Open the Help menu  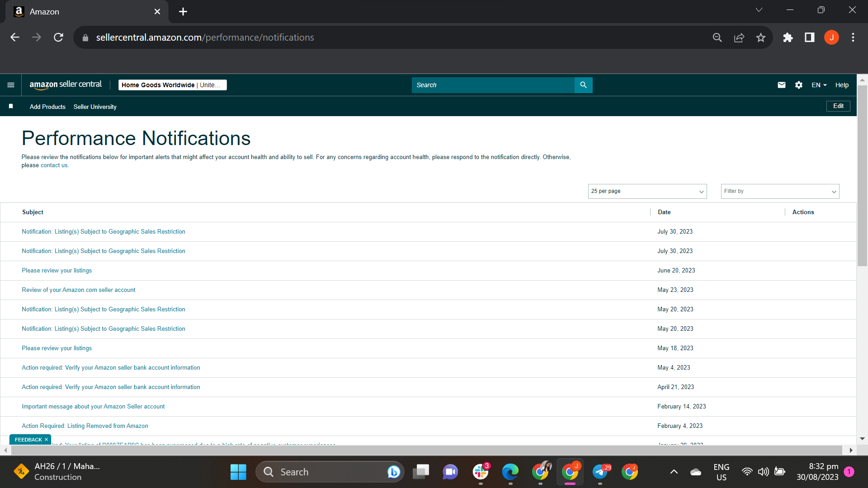coord(842,85)
